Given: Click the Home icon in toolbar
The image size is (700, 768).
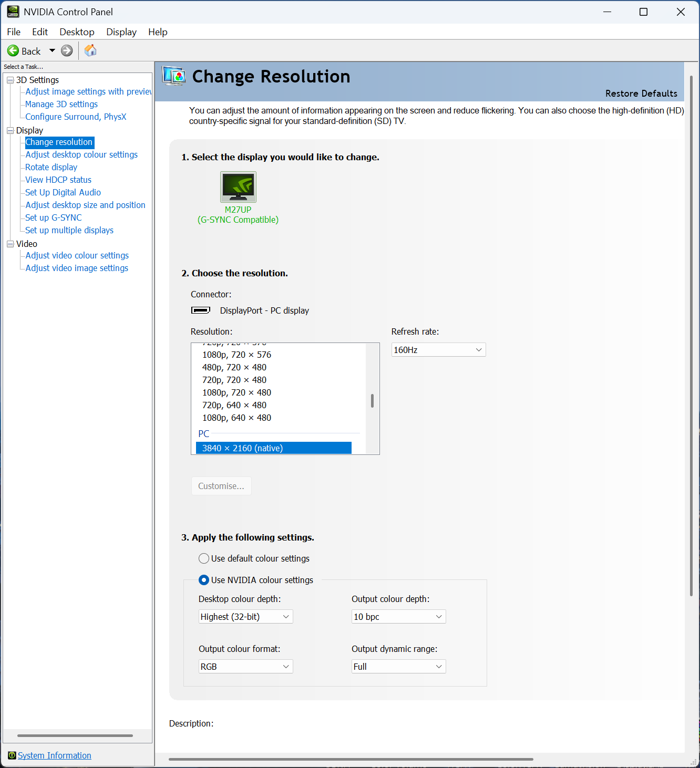Looking at the screenshot, I should click(x=90, y=50).
